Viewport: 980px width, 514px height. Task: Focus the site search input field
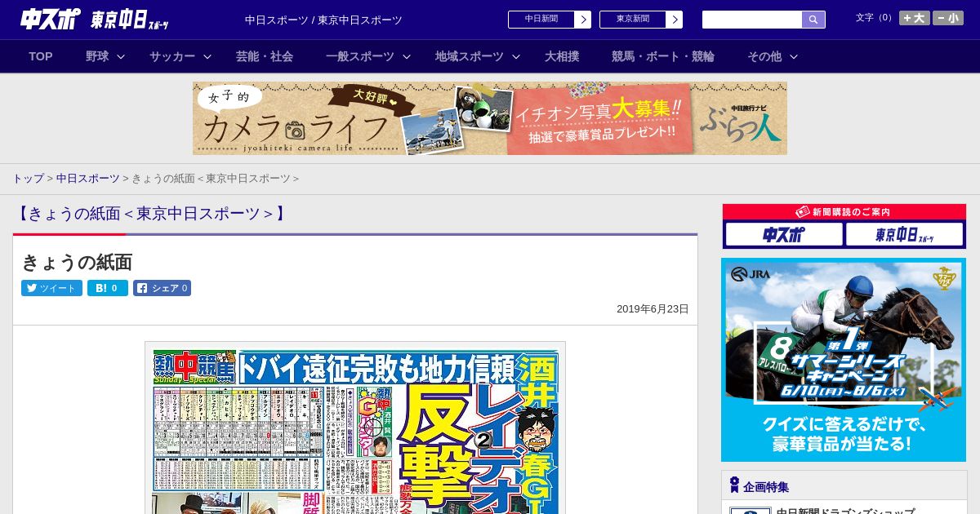point(752,20)
